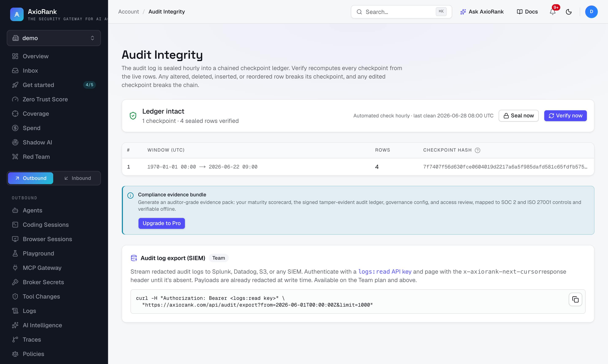
Task: Click the Get started rocket icon
Action: coord(15,85)
